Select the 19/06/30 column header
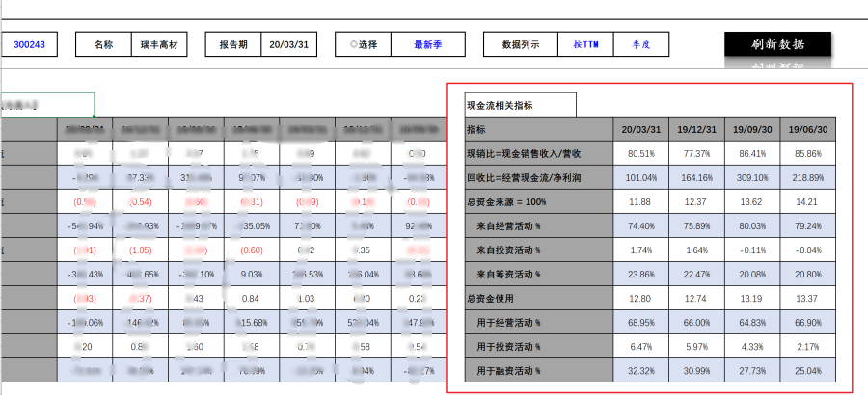 pyautogui.click(x=808, y=129)
